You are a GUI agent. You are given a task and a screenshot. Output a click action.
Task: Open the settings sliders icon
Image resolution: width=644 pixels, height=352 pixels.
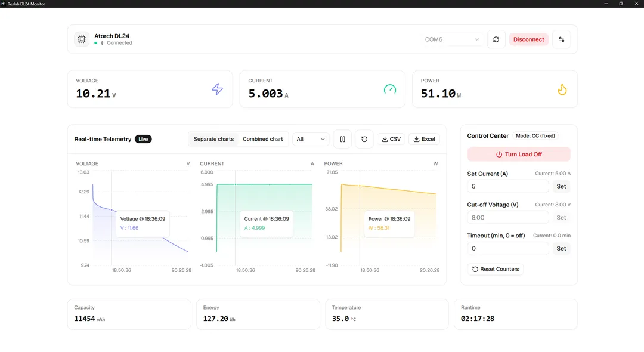(x=562, y=39)
